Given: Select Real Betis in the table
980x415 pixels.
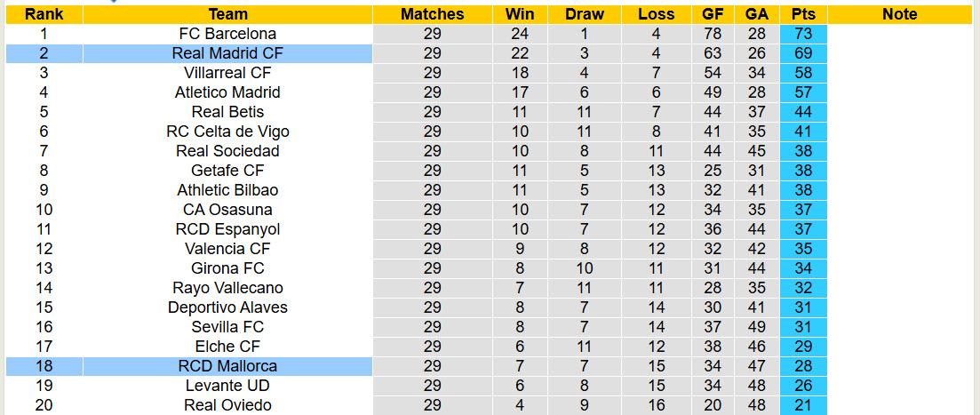Looking at the screenshot, I should 227,112.
